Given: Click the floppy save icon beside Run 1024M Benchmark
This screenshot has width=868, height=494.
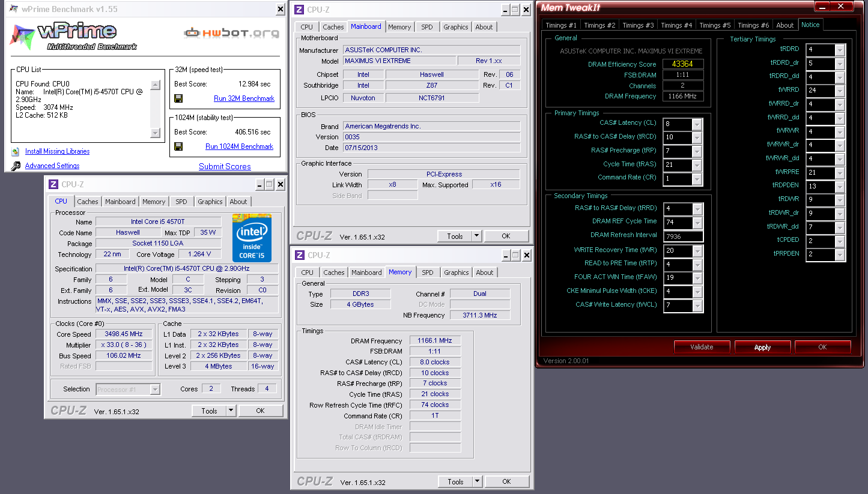Looking at the screenshot, I should point(178,146).
